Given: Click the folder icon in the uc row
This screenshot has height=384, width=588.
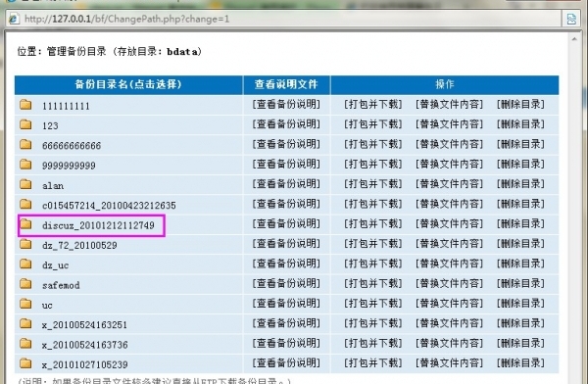Looking at the screenshot, I should click(25, 304).
